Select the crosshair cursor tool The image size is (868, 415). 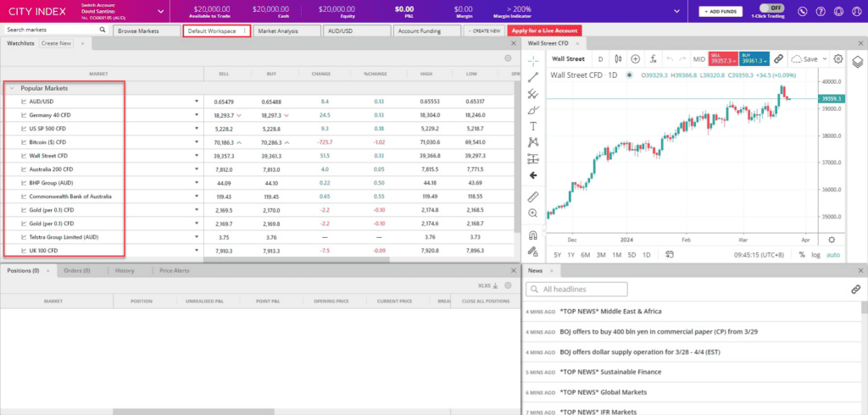coord(533,60)
